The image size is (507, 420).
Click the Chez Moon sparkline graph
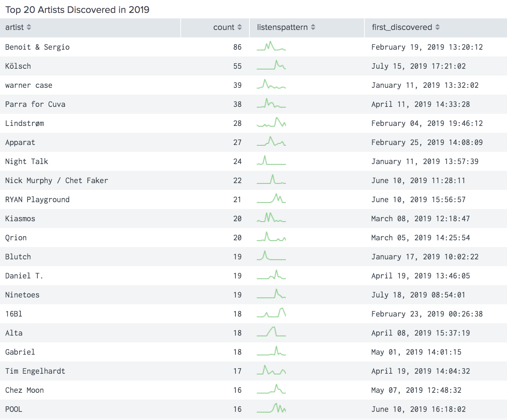tap(271, 389)
